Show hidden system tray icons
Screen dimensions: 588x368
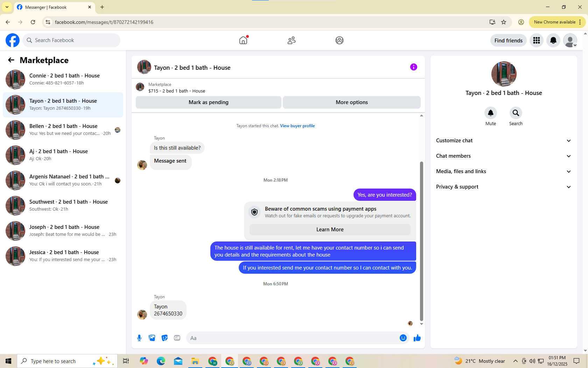pyautogui.click(x=515, y=361)
